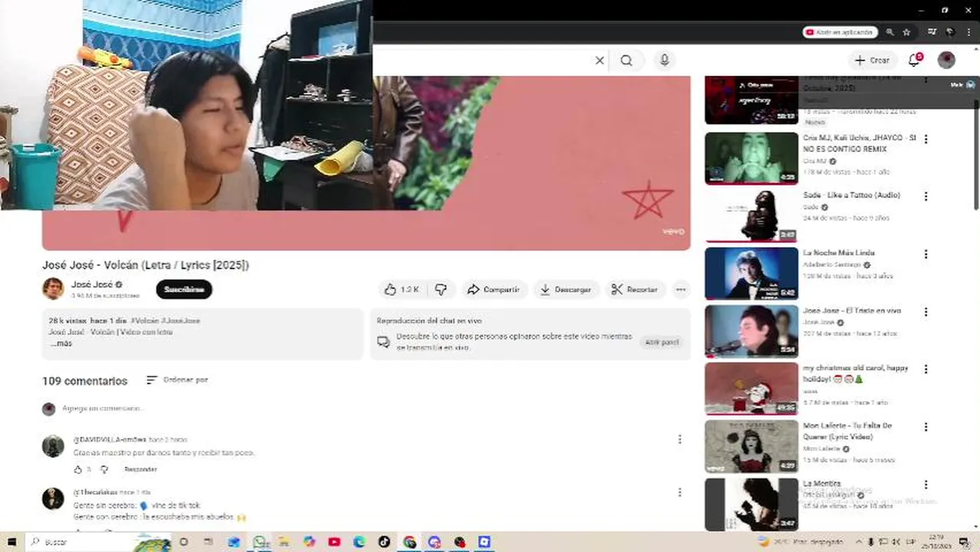Viewport: 980px width, 552px height.
Task: Click the zoom magnifier icon in address bar
Action: pos(890,32)
